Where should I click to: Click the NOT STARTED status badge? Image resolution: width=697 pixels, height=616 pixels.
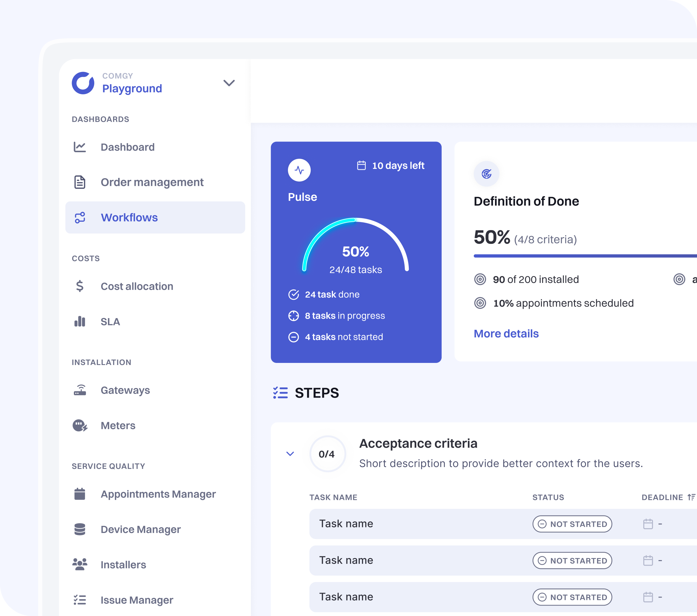(572, 524)
